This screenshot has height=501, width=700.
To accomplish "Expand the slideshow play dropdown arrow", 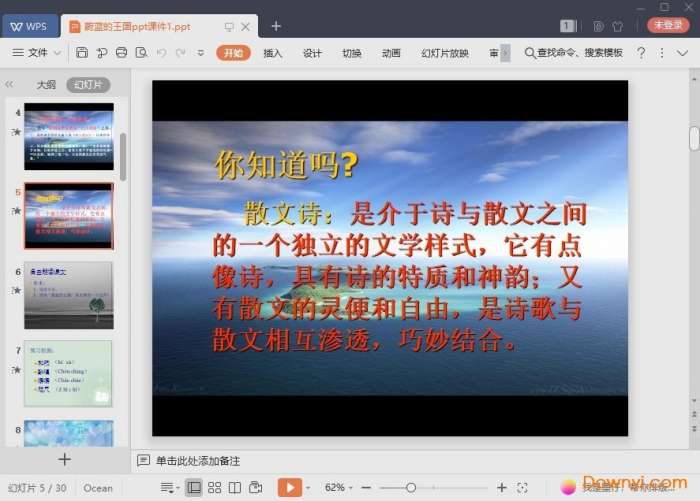I will [308, 488].
